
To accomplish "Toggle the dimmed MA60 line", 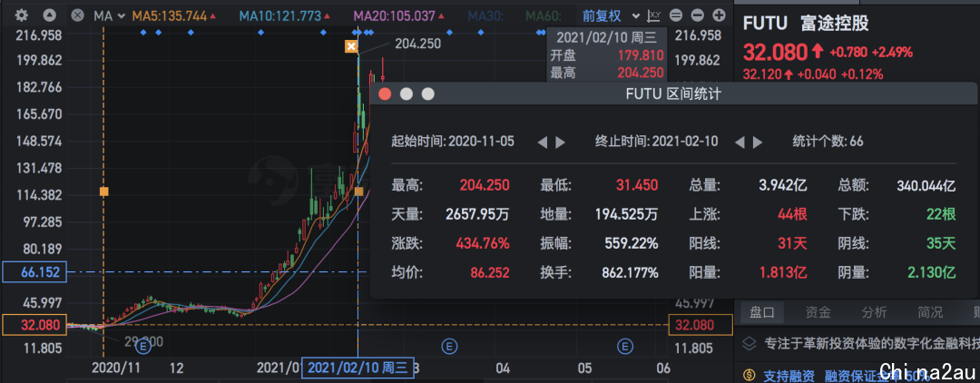I will coord(544,15).
